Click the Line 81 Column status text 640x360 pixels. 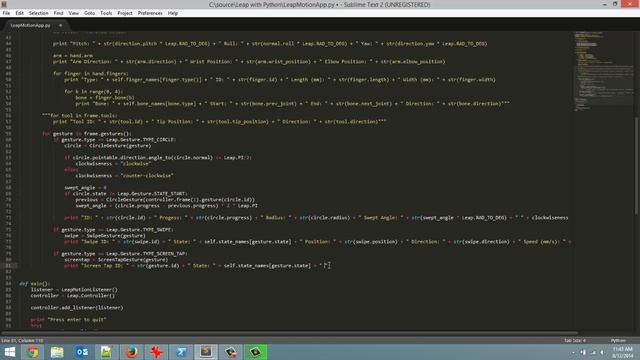click(22, 340)
